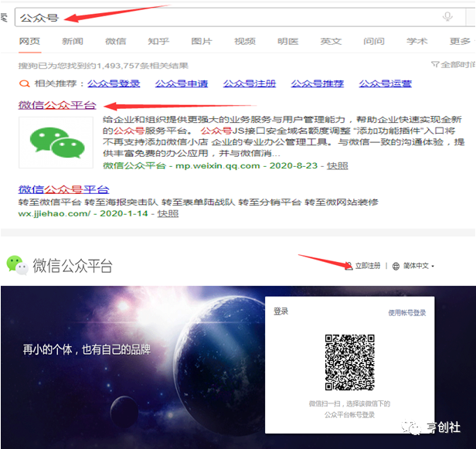The width and height of the screenshot is (476, 449).
Task: Expand the 简体中文 language dropdown
Action: coord(419,266)
